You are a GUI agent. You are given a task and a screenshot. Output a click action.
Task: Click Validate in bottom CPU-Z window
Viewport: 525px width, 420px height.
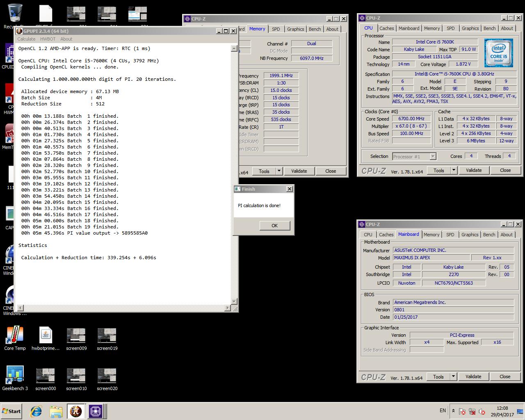click(473, 377)
